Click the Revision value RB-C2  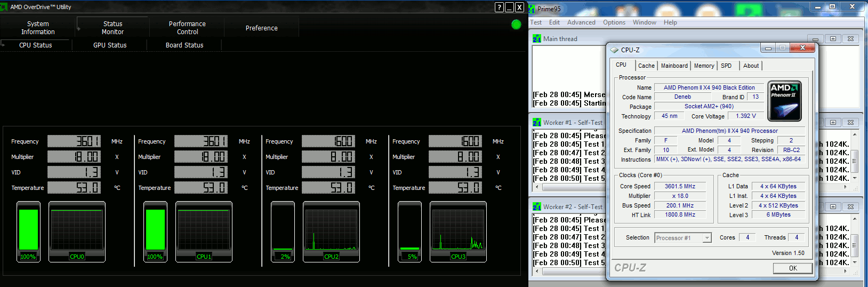pos(791,150)
